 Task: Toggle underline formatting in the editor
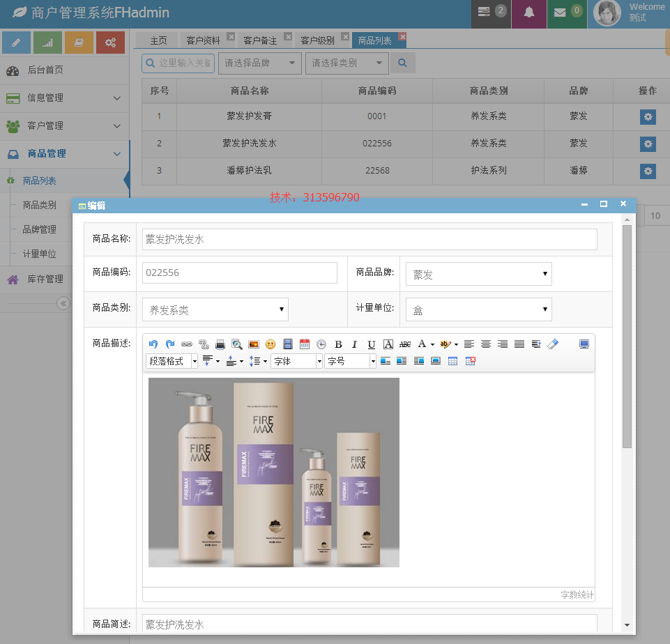372,344
